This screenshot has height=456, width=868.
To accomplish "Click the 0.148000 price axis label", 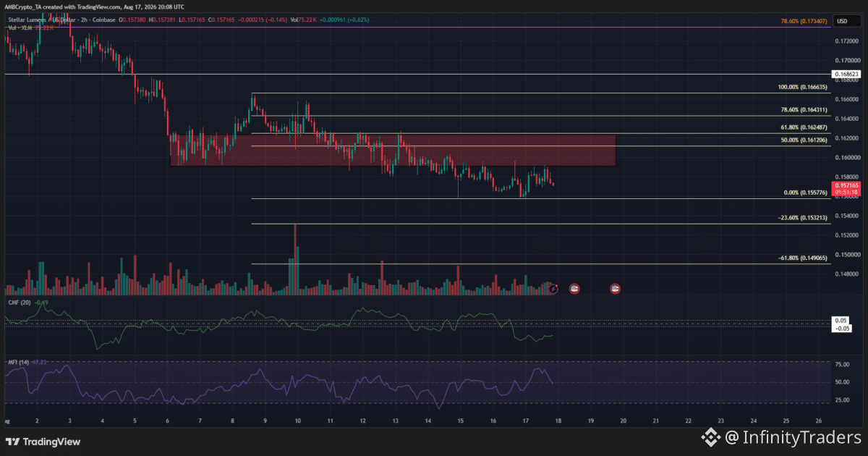I will coord(846,274).
